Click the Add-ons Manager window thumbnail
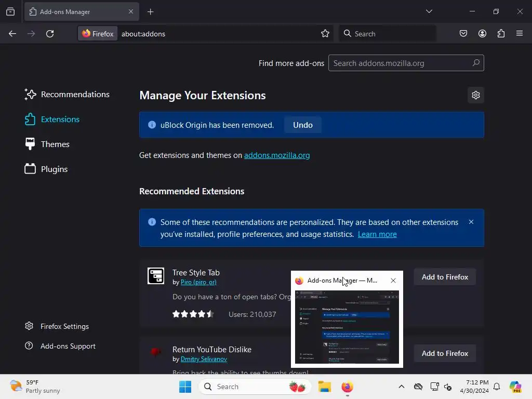 (347, 327)
